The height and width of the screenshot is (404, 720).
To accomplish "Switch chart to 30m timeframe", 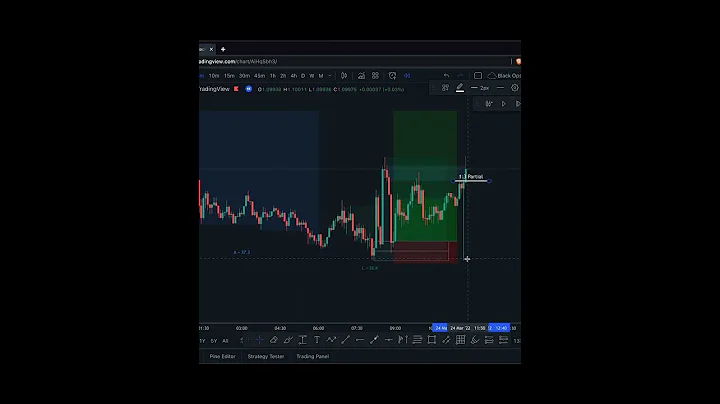I will (244, 76).
